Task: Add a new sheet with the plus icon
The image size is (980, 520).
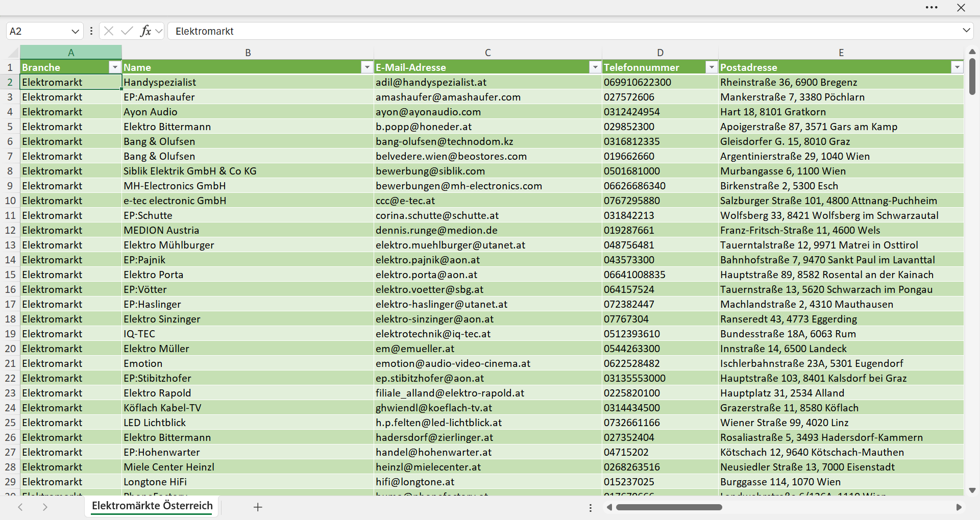Action: tap(258, 507)
